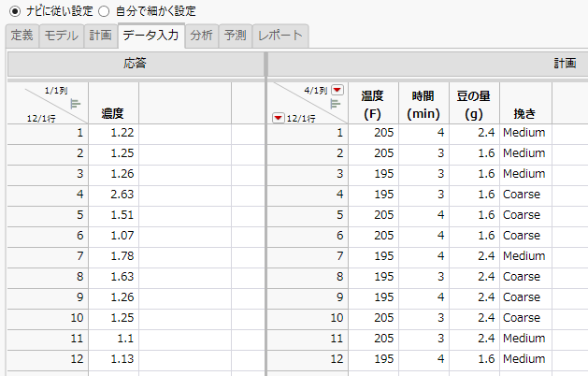Select row number 3 in 応答 table
The height and width of the screenshot is (376, 588).
48,174
